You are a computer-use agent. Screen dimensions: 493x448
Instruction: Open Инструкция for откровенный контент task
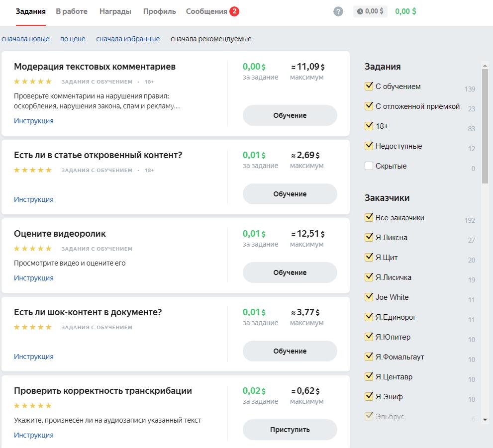[34, 199]
